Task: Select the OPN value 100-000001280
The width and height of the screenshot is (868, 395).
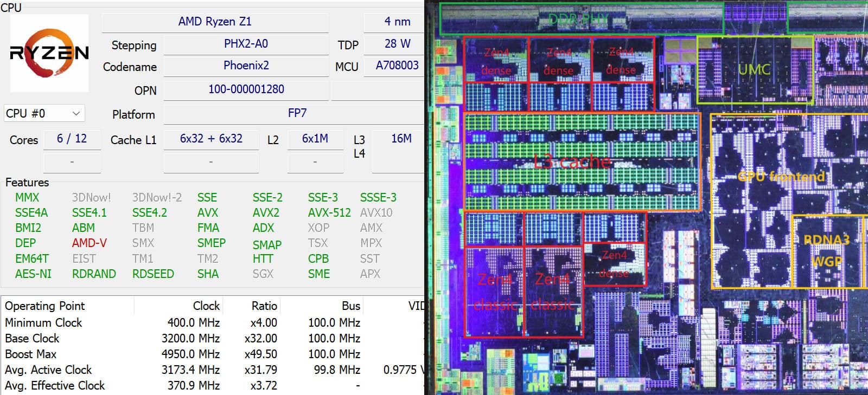Action: 246,89
